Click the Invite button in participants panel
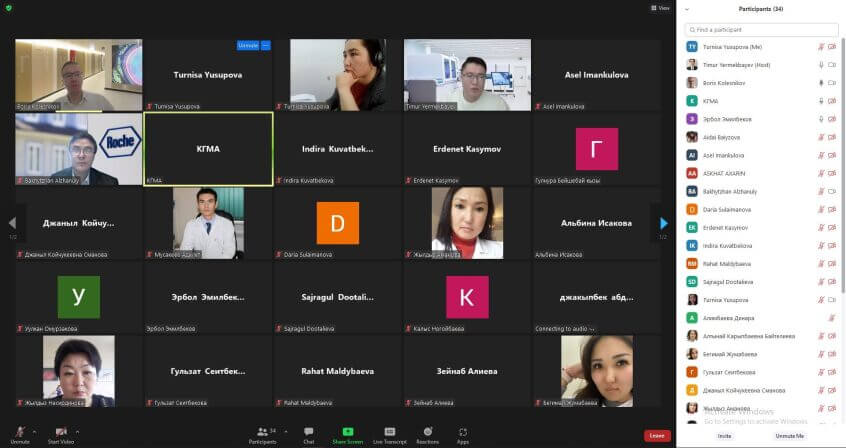The width and height of the screenshot is (846, 448). click(x=724, y=436)
